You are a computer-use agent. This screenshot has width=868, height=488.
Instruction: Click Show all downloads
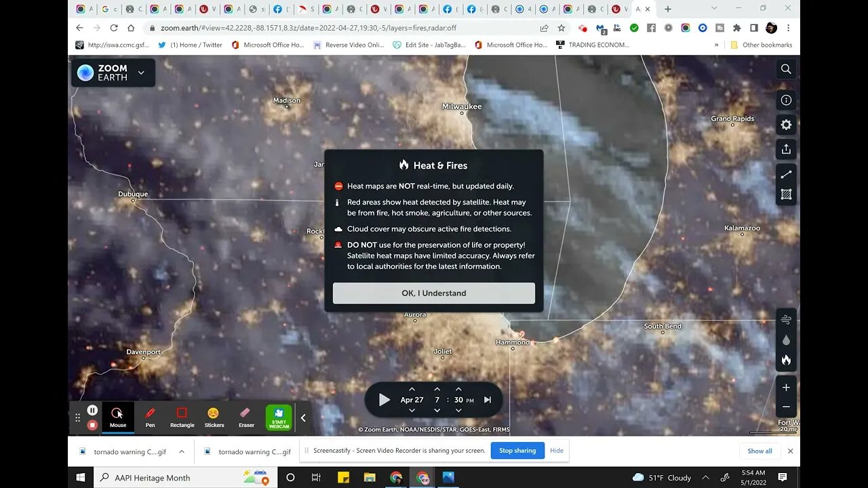point(759,451)
